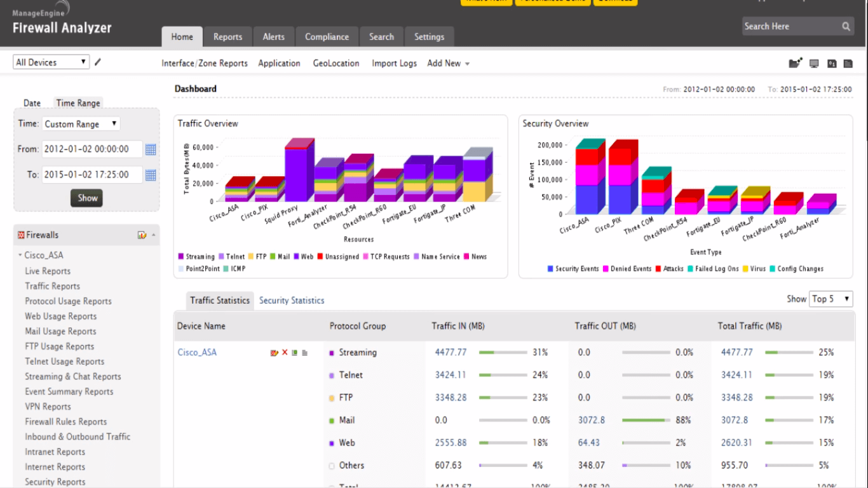The width and height of the screenshot is (868, 488).
Task: Open Firewall Rules Reports
Action: tap(66, 422)
